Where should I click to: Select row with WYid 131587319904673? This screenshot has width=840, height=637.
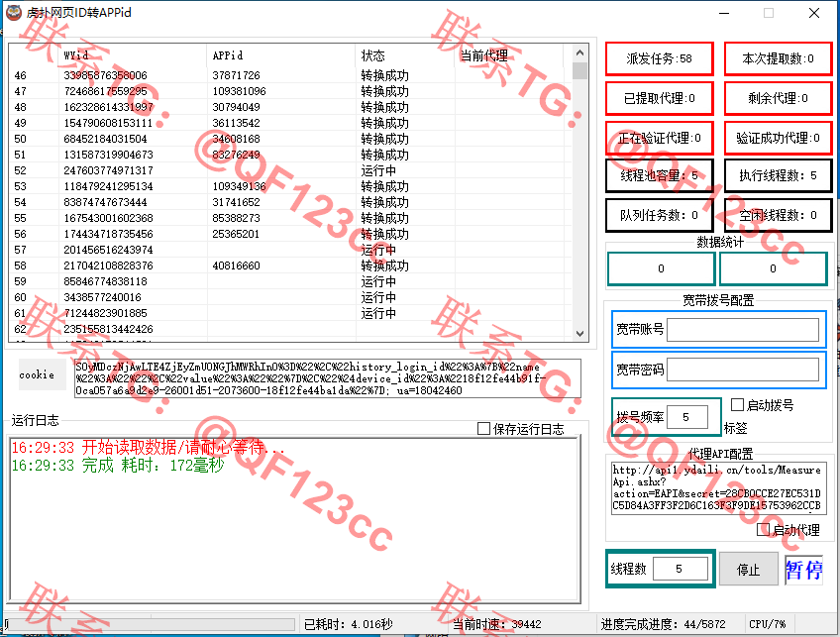point(290,155)
